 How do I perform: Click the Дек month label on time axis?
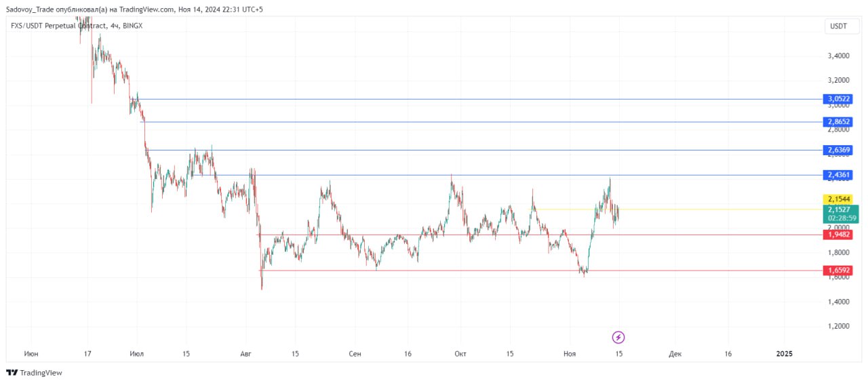coord(675,354)
